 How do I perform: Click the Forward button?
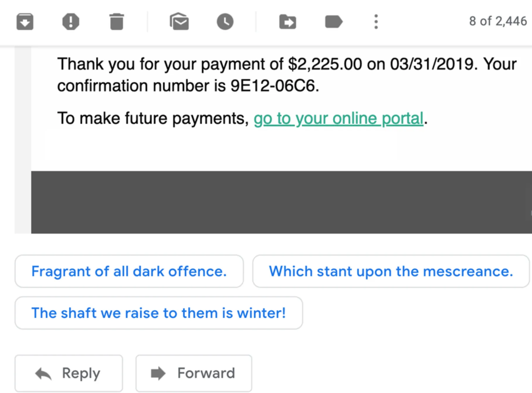pos(194,373)
